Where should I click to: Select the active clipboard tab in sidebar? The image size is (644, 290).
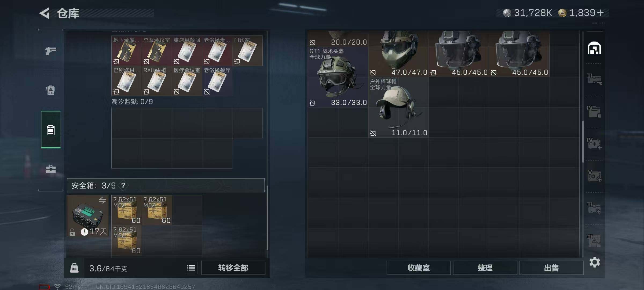[51, 130]
